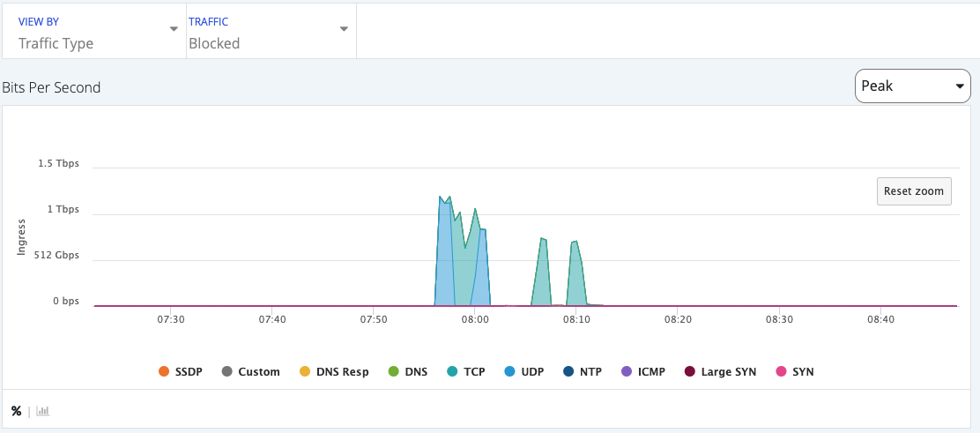
Task: Click the 1.5 Tbps axis label
Action: pos(59,163)
